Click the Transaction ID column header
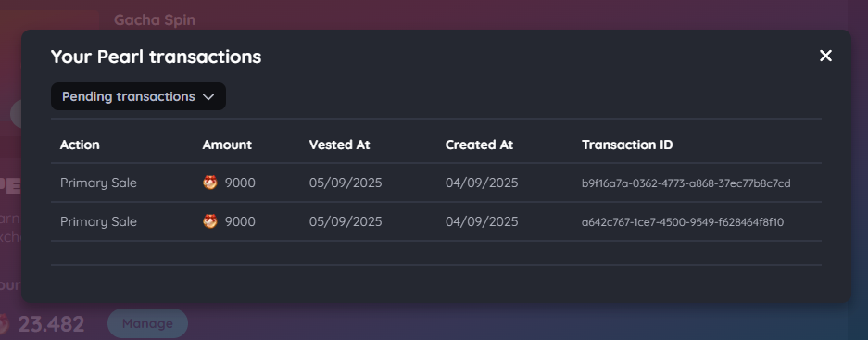The height and width of the screenshot is (340, 868). coord(627,145)
